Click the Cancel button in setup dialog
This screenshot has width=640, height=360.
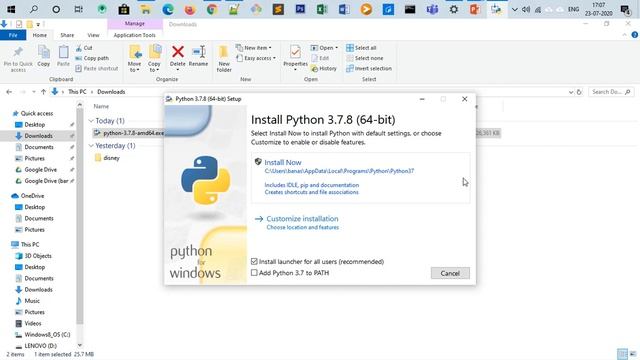tap(450, 273)
